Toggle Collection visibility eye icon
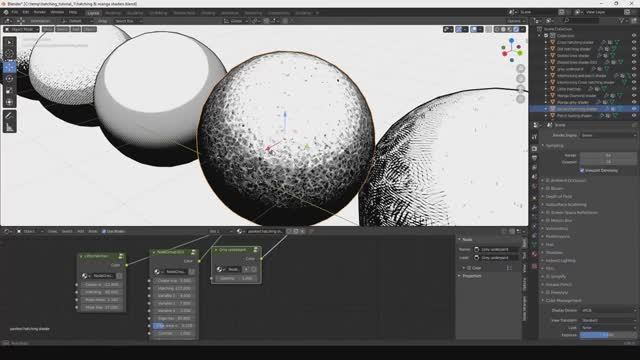This screenshot has height=360, width=640. tap(634, 36)
